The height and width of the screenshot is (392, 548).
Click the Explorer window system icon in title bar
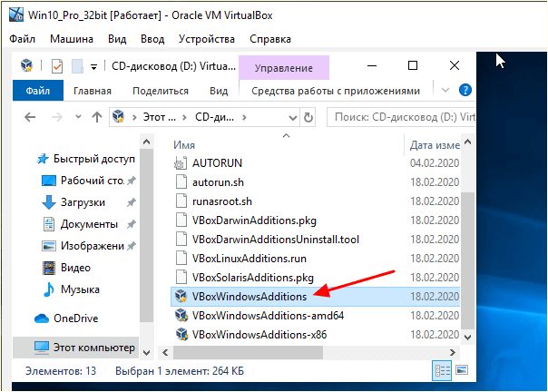pyautogui.click(x=26, y=65)
